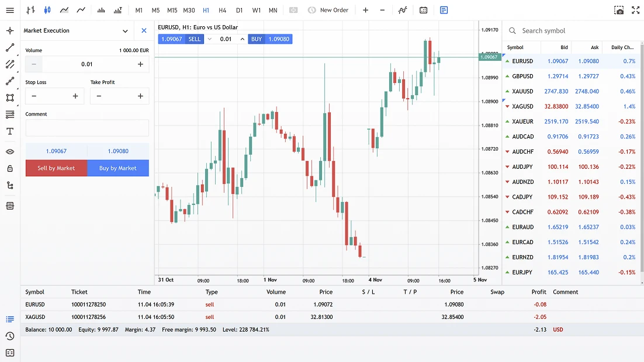
Task: Increase volume with chart panel up arrow
Action: point(243,39)
